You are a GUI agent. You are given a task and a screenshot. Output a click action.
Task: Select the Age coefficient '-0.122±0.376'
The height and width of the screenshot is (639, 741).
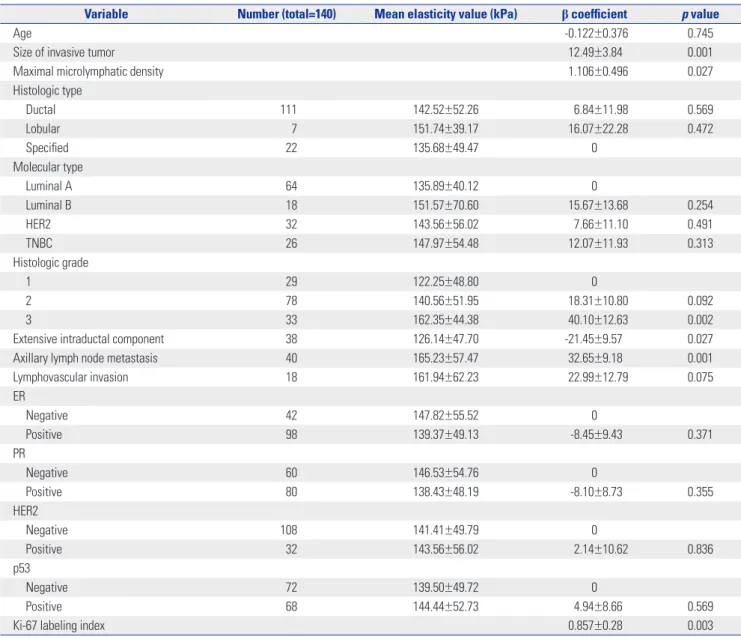(x=596, y=34)
